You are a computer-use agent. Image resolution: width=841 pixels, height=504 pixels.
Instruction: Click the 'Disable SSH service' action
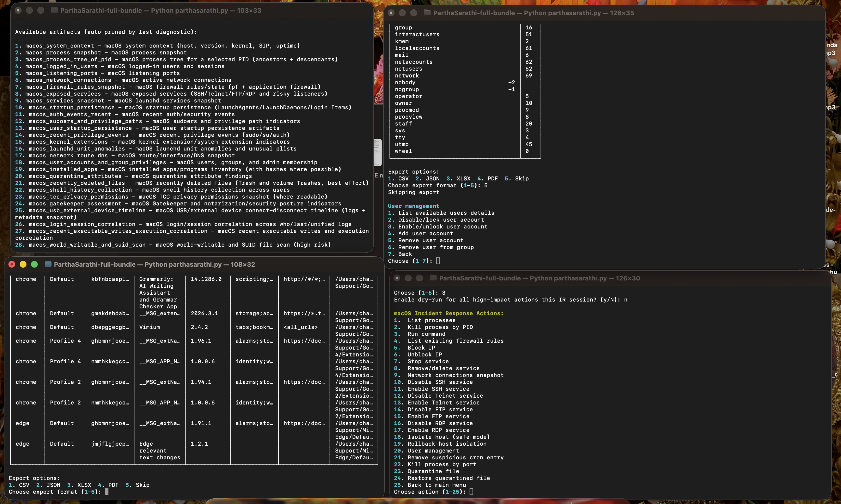point(433,382)
